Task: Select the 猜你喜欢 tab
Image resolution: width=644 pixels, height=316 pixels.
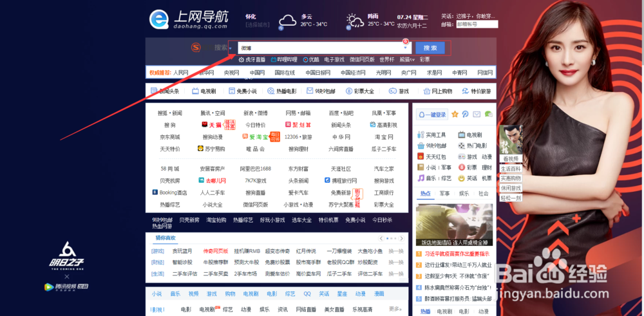Action: tap(165, 238)
